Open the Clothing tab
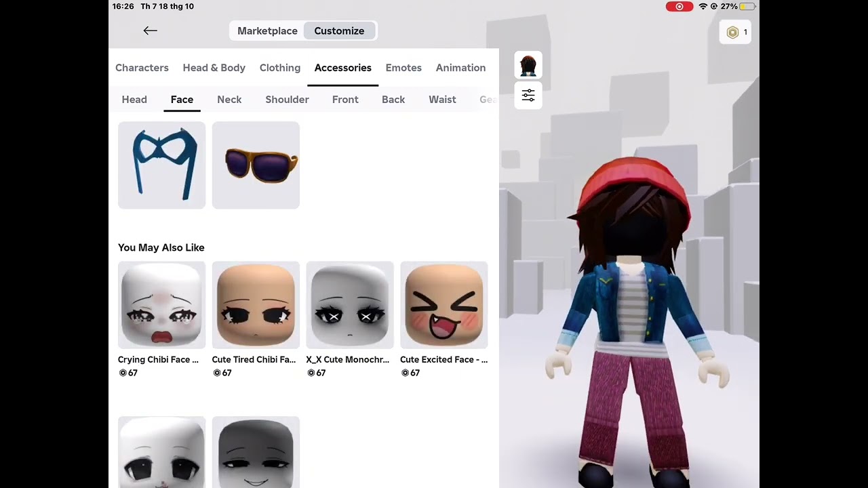This screenshot has width=868, height=488. coord(280,68)
